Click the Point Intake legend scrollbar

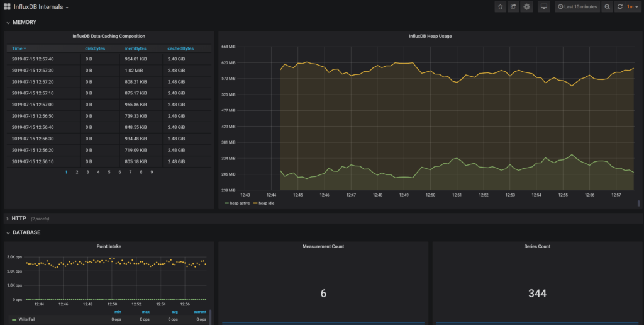pos(210,317)
